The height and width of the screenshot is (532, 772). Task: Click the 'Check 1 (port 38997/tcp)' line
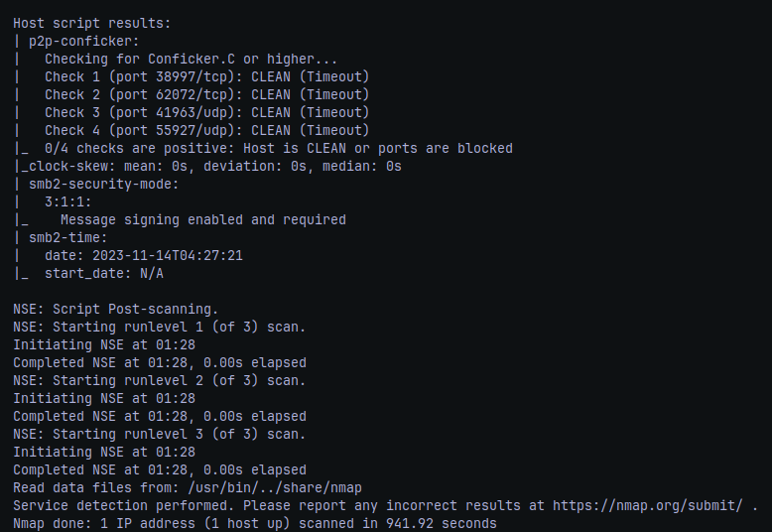[x=206, y=76]
